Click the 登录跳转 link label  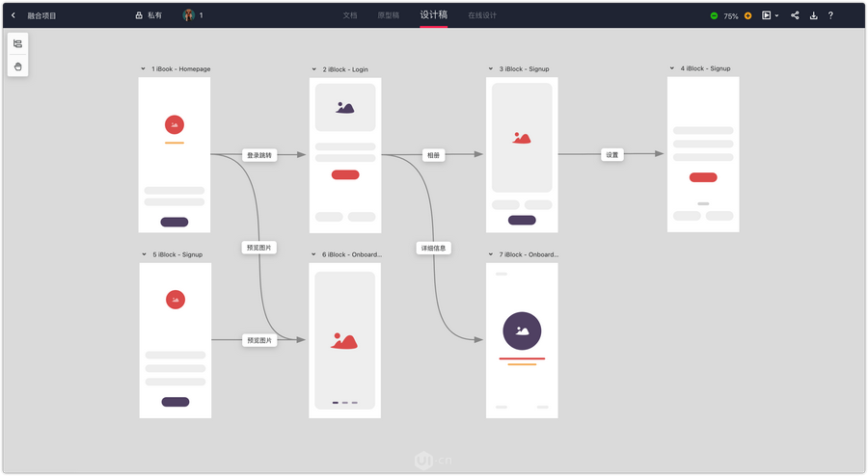259,155
